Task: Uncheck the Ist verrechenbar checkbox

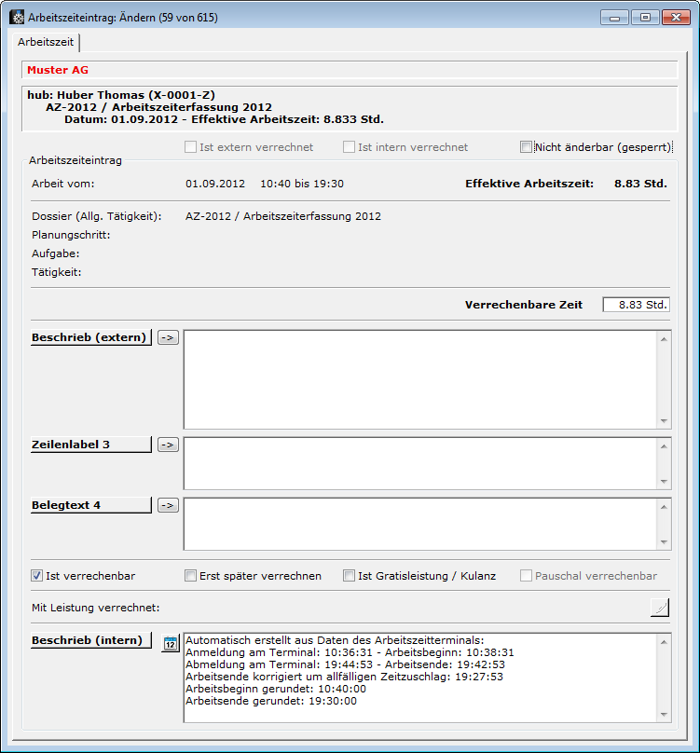Action: (x=37, y=576)
